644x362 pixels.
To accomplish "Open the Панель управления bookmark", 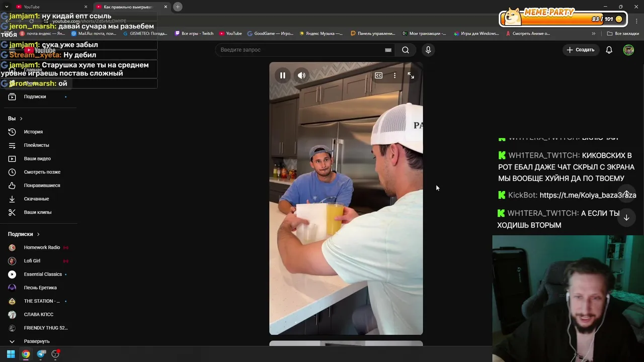I will (x=373, y=34).
